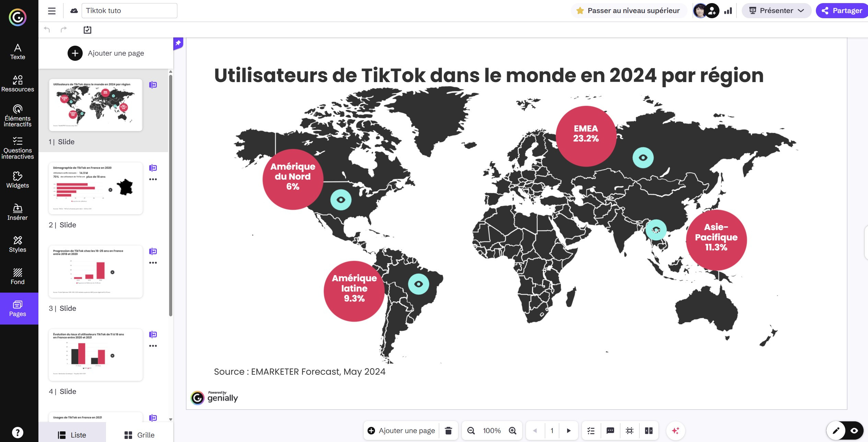Click Passer au niveau supérieur
This screenshot has height=442, width=868.
pos(629,11)
